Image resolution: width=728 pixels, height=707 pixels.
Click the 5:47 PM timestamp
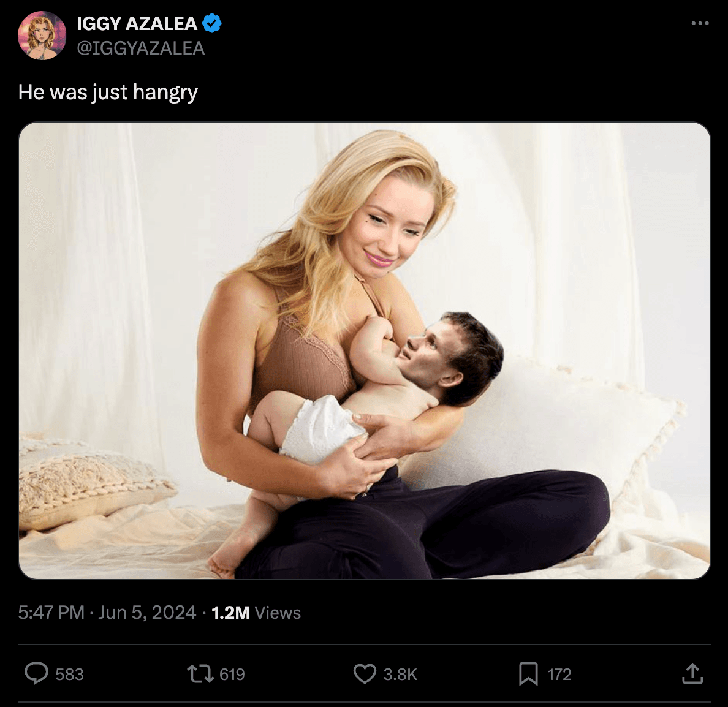(51, 612)
